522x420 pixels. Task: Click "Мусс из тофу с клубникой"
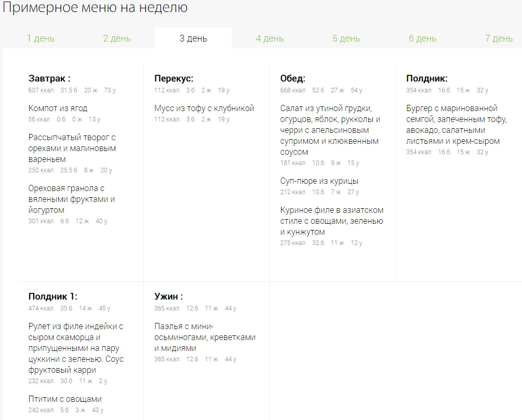(x=204, y=108)
